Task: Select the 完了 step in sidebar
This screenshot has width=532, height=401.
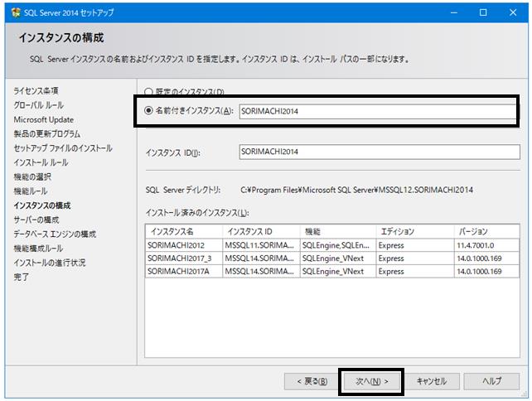Action: pyautogui.click(x=22, y=277)
